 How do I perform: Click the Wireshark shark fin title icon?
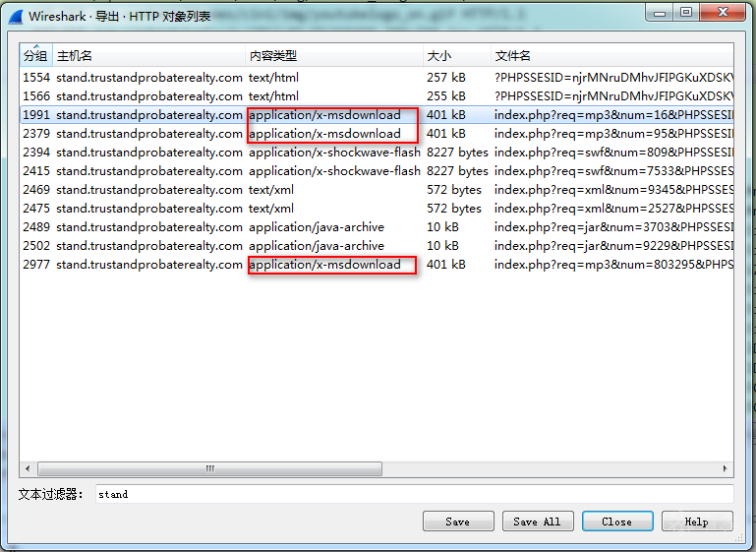[x=17, y=17]
